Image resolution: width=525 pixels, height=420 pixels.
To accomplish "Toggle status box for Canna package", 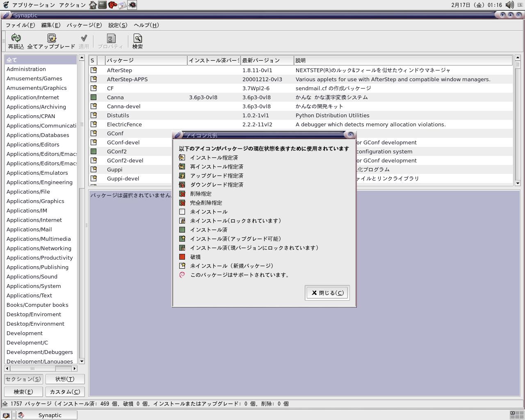I will click(x=94, y=97).
